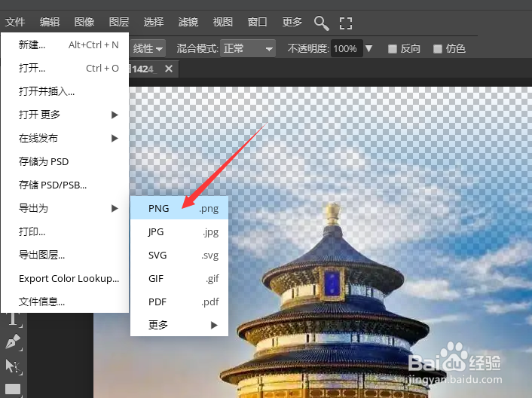Select the Type text tool
This screenshot has height=398, width=532.
point(14,319)
